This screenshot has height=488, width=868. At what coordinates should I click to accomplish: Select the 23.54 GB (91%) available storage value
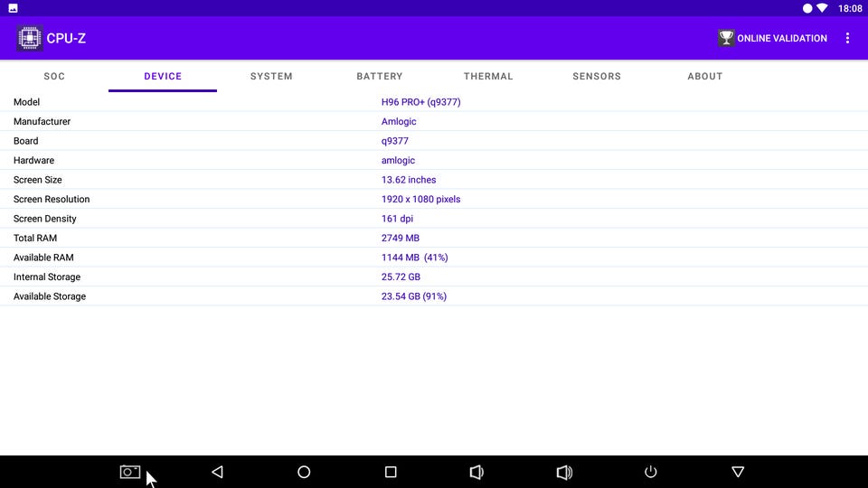pyautogui.click(x=414, y=296)
